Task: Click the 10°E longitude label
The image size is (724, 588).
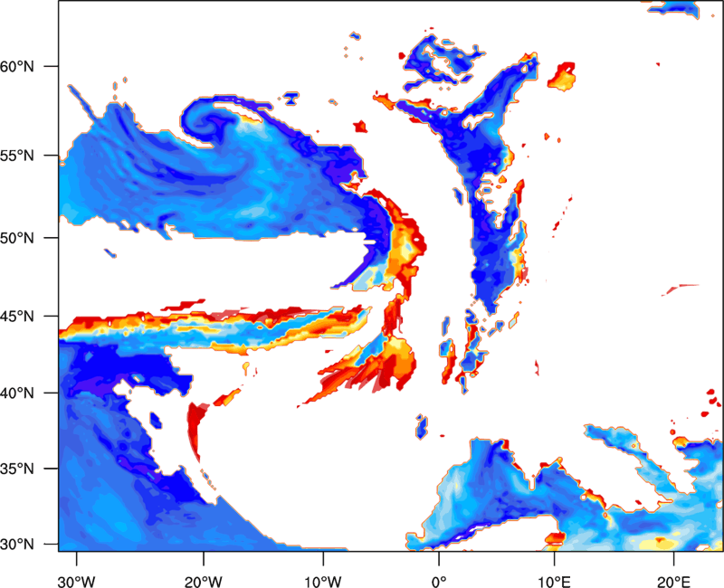Action: (x=554, y=582)
